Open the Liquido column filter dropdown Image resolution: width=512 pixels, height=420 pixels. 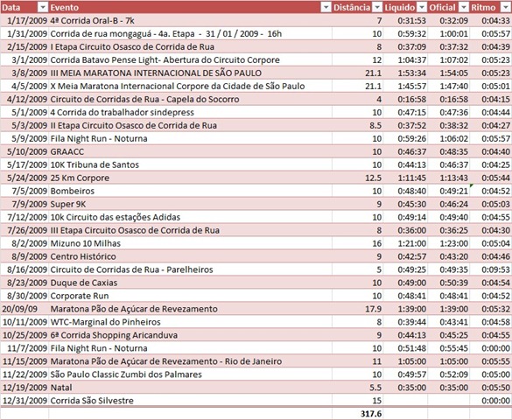click(x=422, y=7)
